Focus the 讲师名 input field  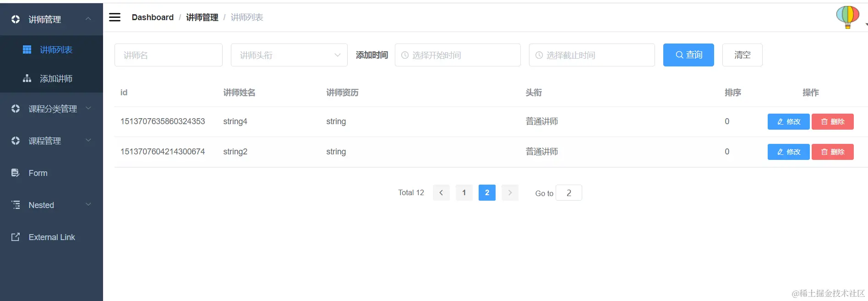(x=169, y=55)
